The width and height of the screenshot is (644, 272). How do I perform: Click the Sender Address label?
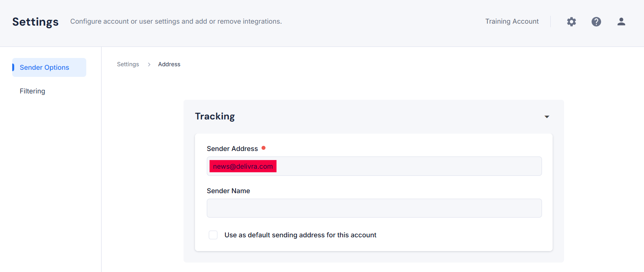[232, 149]
